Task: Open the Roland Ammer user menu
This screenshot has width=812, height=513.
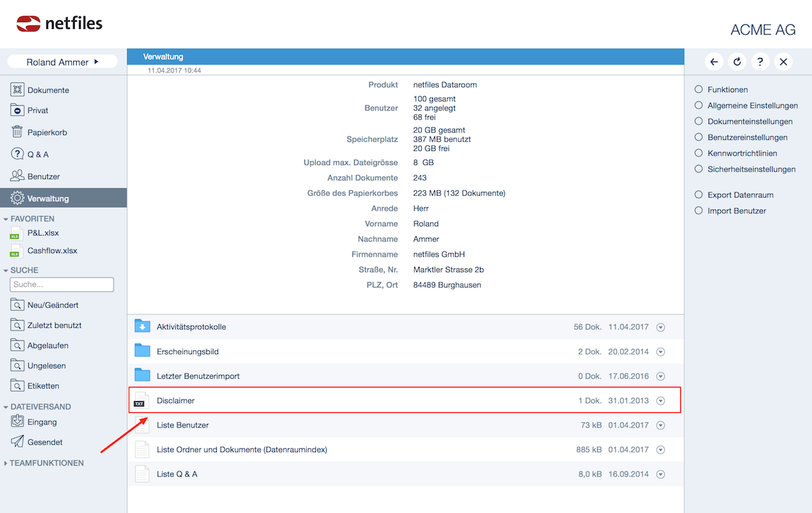Action: [x=62, y=62]
